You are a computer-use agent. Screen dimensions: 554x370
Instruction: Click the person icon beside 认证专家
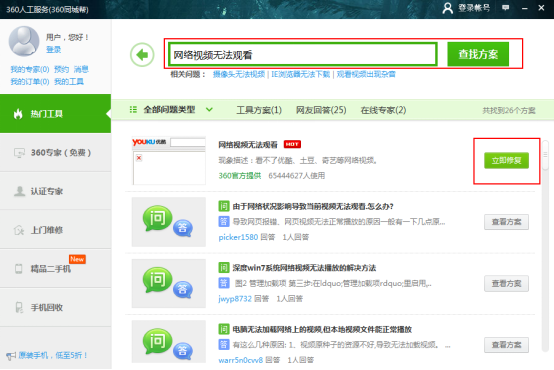19,191
